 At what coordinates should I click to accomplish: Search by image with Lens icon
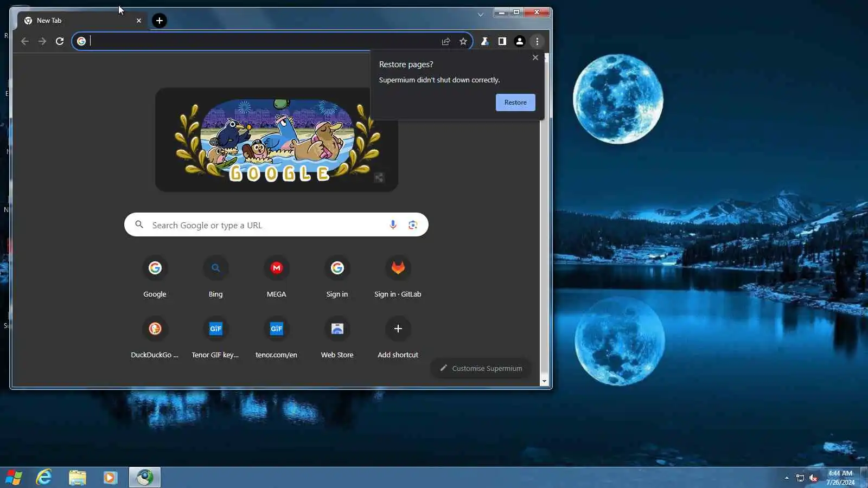[413, 225]
